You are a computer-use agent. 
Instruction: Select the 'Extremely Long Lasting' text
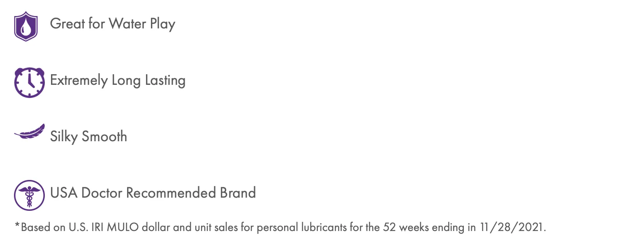pyautogui.click(x=118, y=80)
